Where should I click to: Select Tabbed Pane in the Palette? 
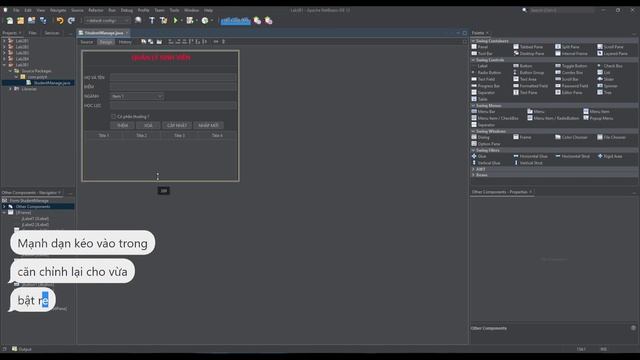click(x=528, y=47)
